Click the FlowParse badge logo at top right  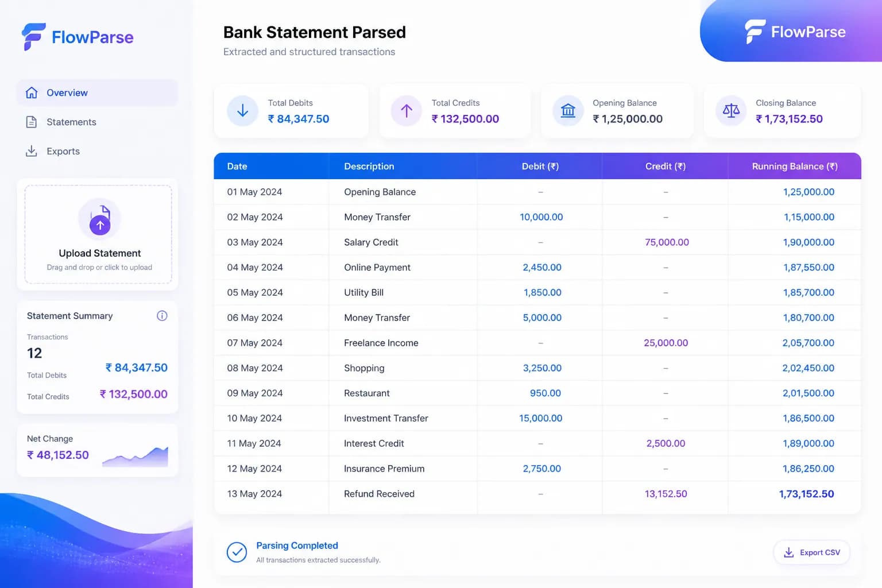tap(795, 32)
